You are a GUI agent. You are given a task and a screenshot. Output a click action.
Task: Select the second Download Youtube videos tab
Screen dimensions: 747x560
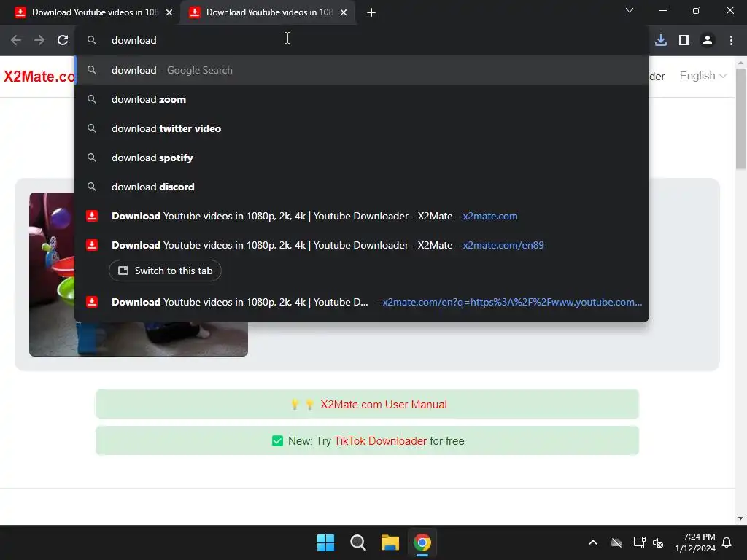[268, 12]
